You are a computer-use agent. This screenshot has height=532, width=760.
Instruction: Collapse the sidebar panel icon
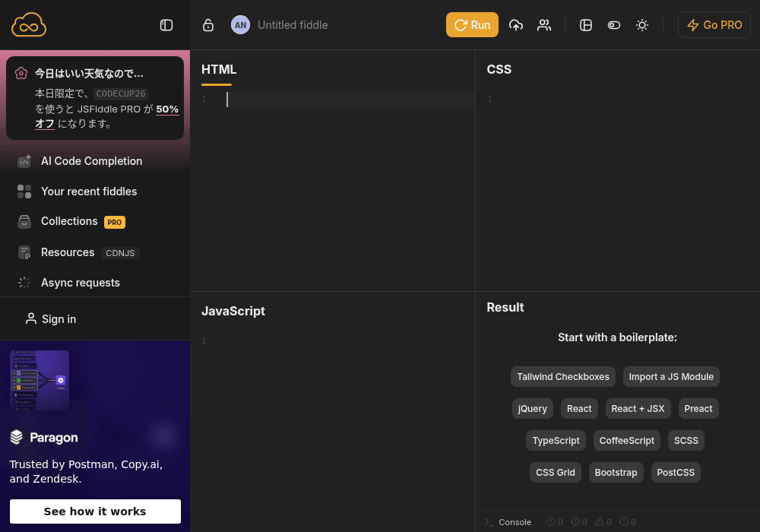coord(166,25)
